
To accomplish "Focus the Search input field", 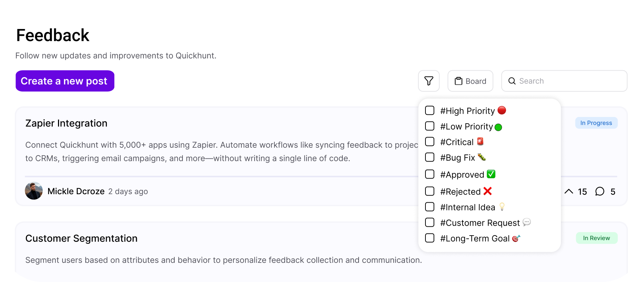I will click(564, 81).
